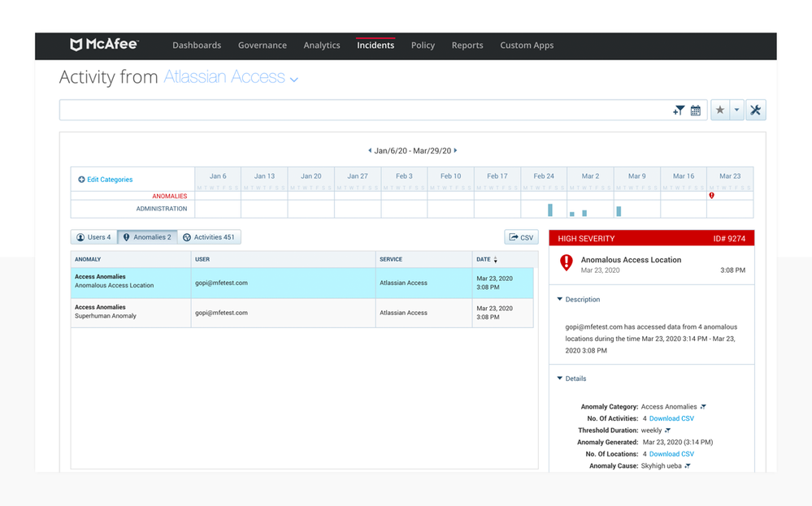Click the add filter funnel icon

click(678, 110)
